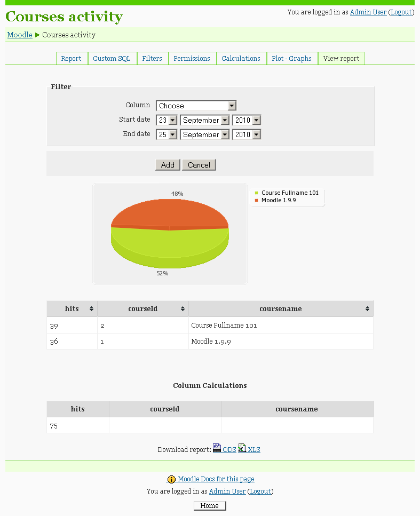This screenshot has width=420, height=516.
Task: Expand the Start date year dropdown
Action: pos(247,121)
